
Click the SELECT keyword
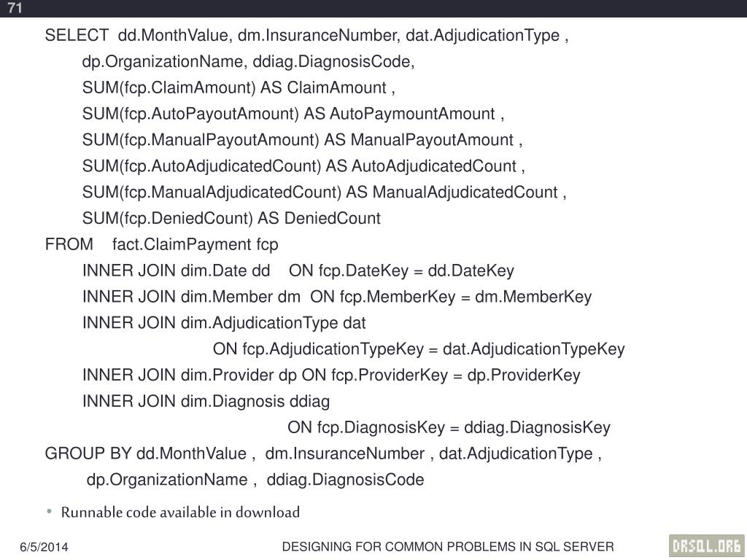(x=77, y=35)
